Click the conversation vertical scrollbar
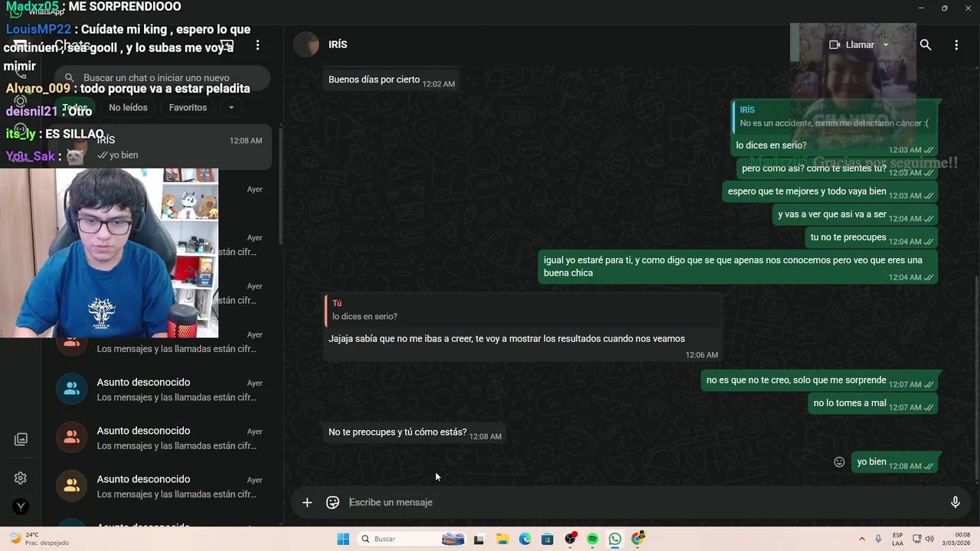980x551 pixels. click(975, 379)
